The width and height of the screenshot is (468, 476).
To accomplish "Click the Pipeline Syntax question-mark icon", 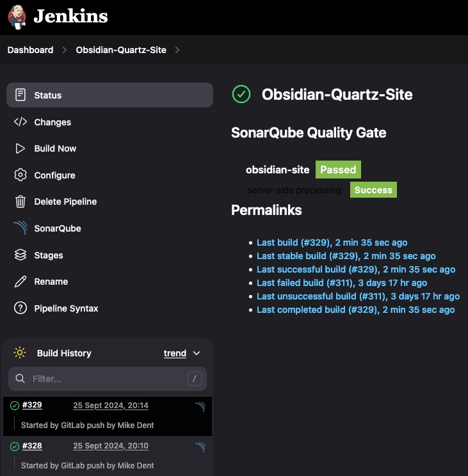I will point(20,308).
